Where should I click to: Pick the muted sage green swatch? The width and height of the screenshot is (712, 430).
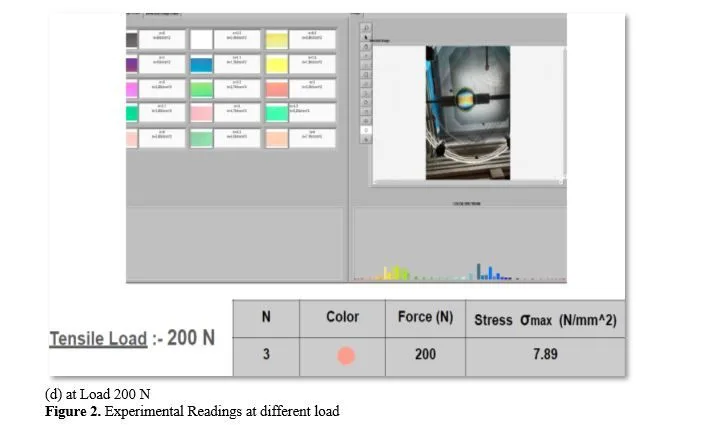(201, 138)
